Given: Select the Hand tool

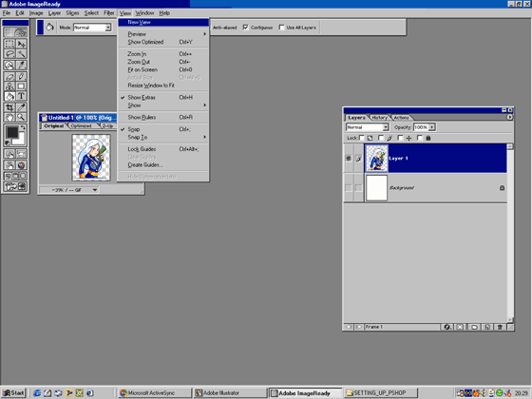Looking at the screenshot, I should pos(9,118).
